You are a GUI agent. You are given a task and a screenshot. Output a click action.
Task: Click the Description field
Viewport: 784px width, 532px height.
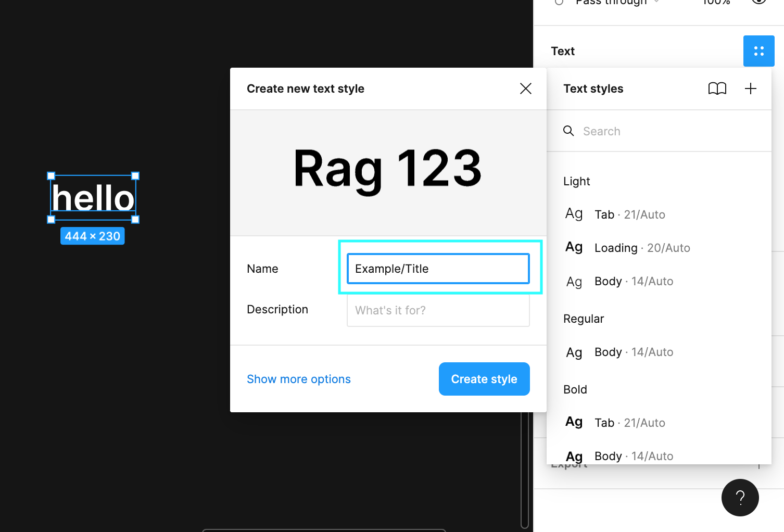[x=438, y=310]
